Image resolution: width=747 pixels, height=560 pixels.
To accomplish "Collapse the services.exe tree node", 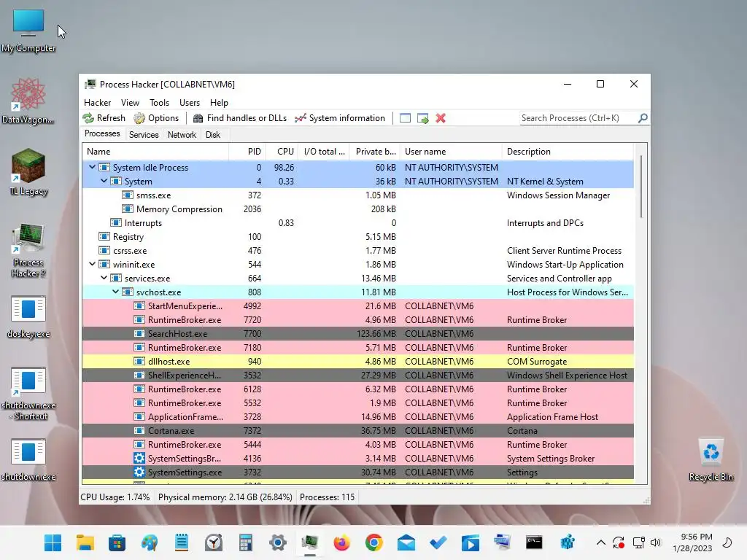I will [104, 278].
